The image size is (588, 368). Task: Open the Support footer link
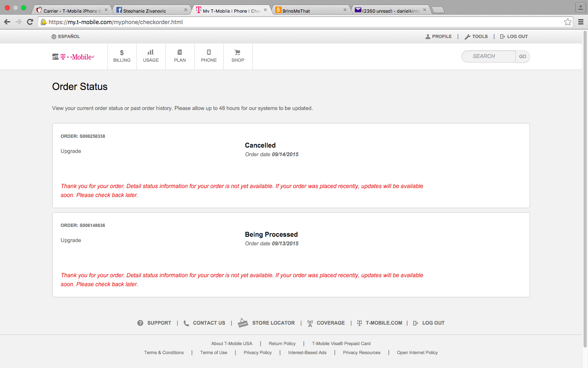tap(159, 323)
